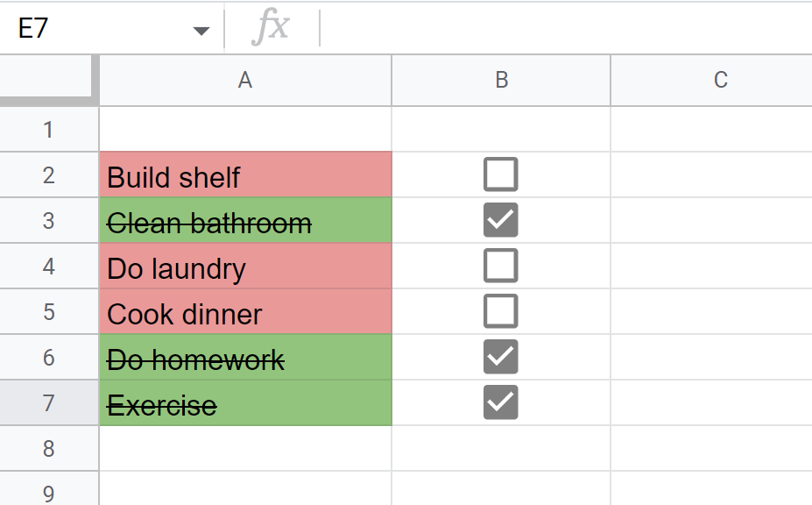This screenshot has height=505, width=812.
Task: Select row 7 header
Action: click(x=49, y=402)
